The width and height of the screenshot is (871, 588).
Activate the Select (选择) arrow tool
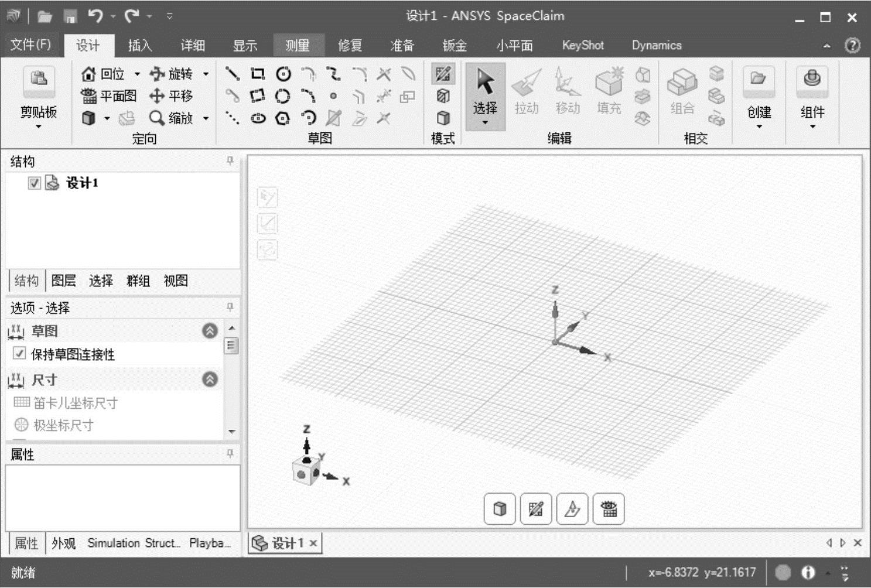(x=485, y=88)
